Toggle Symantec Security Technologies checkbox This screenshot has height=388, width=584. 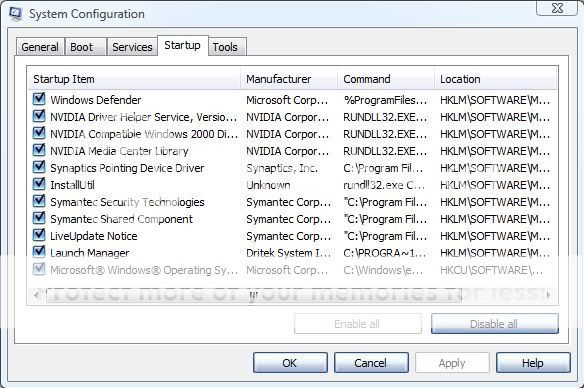tap(39, 201)
